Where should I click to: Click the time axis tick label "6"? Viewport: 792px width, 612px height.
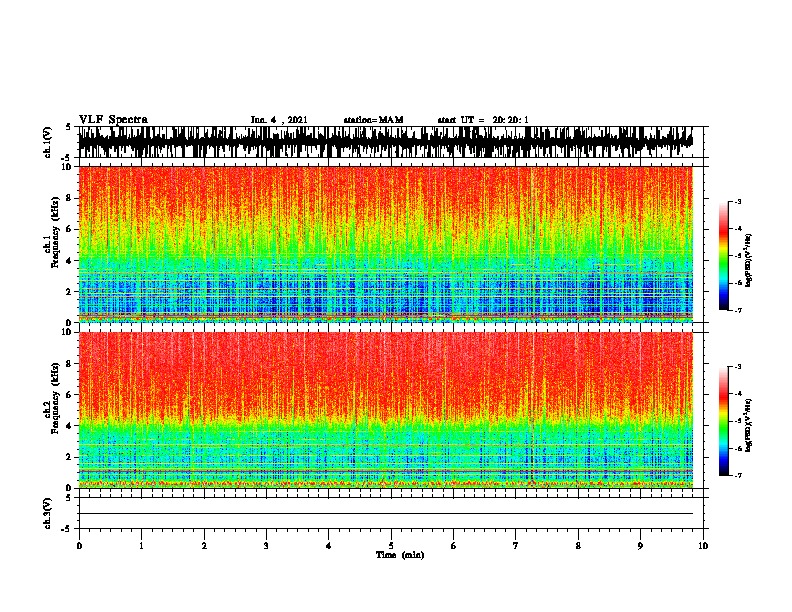[453, 546]
